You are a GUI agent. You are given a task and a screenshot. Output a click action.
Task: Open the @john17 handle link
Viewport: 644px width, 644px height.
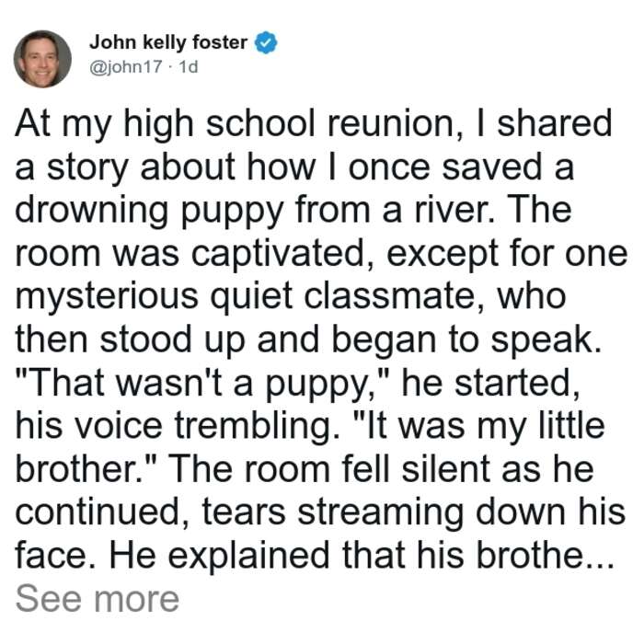tap(126, 66)
